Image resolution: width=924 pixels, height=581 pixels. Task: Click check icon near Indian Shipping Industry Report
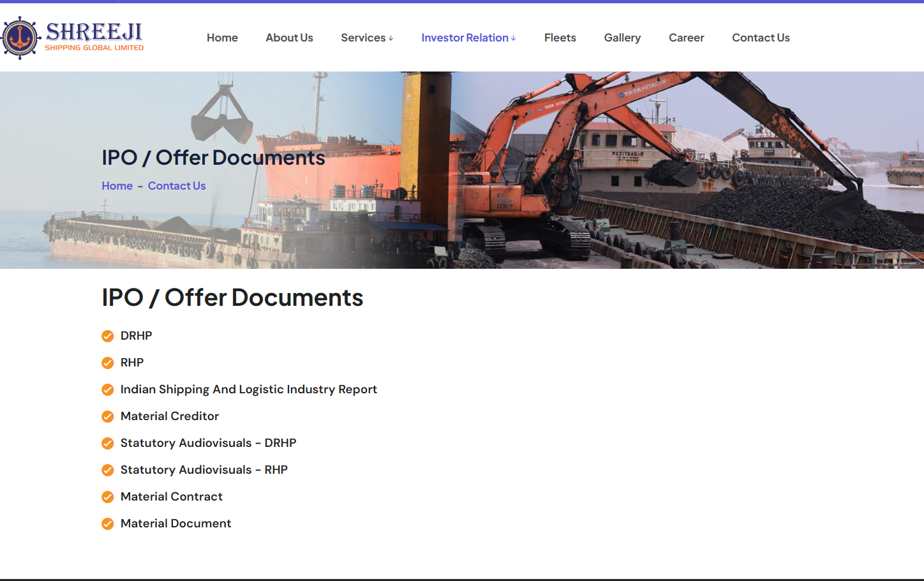point(107,389)
